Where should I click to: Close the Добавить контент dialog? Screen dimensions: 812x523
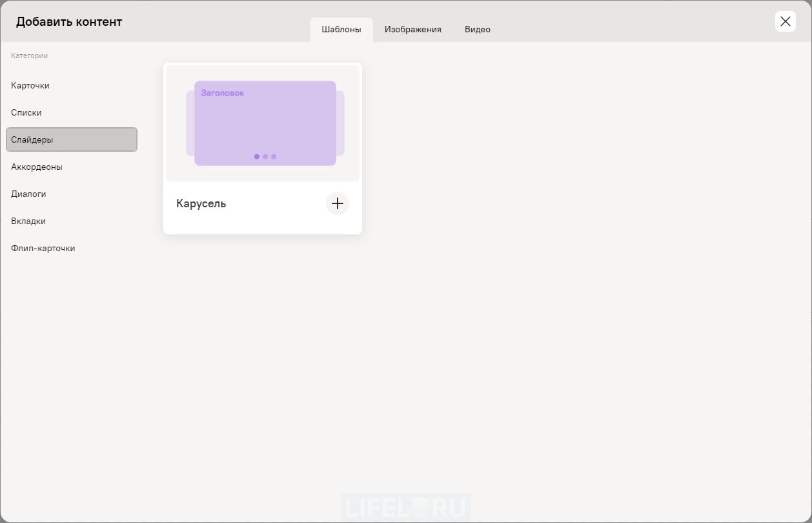pyautogui.click(x=785, y=21)
